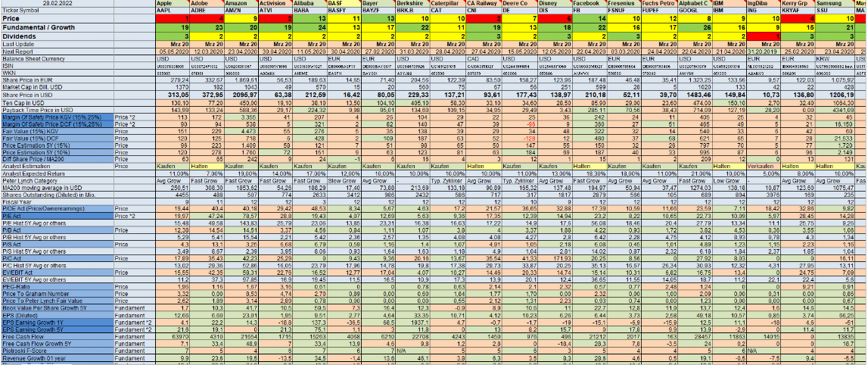Click the Disney column header
Screen dimensions: 868x365
(x=554, y=3)
